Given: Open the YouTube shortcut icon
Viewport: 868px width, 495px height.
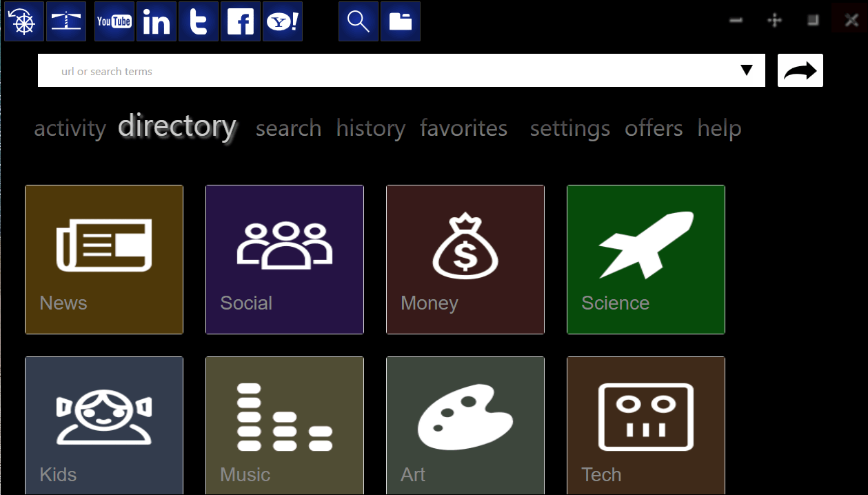Looking at the screenshot, I should click(x=114, y=21).
